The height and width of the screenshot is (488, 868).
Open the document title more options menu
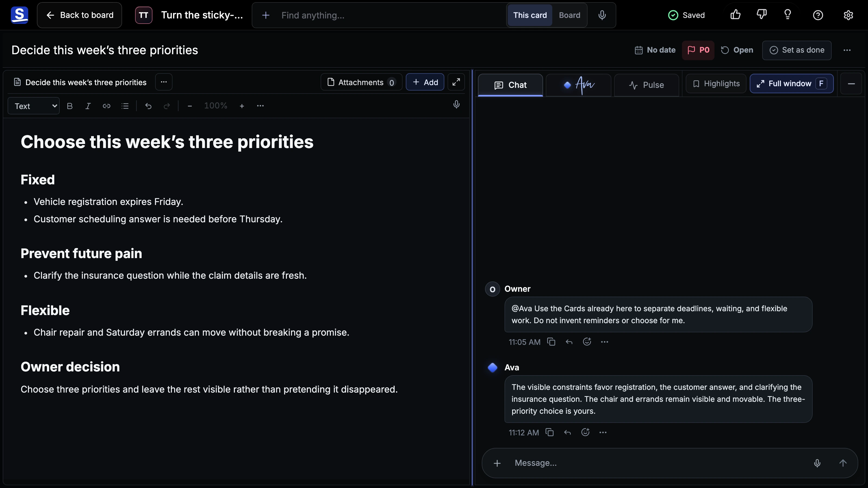[x=164, y=82]
